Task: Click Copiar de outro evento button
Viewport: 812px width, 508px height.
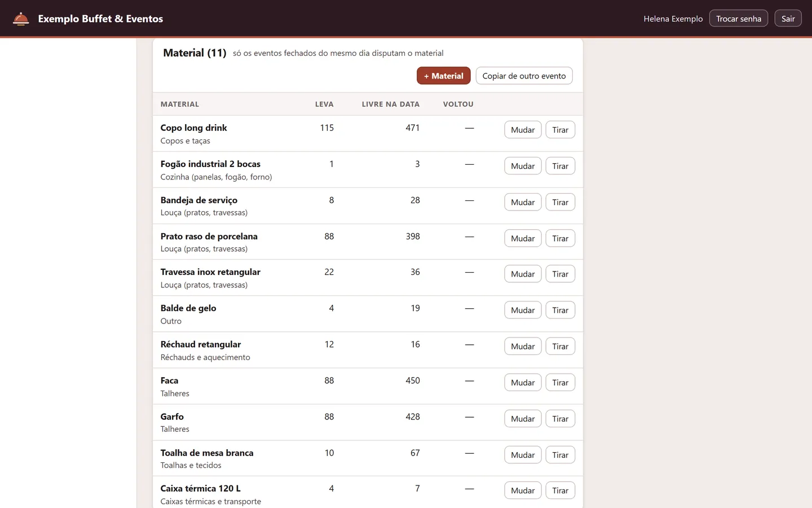Action: [524, 76]
